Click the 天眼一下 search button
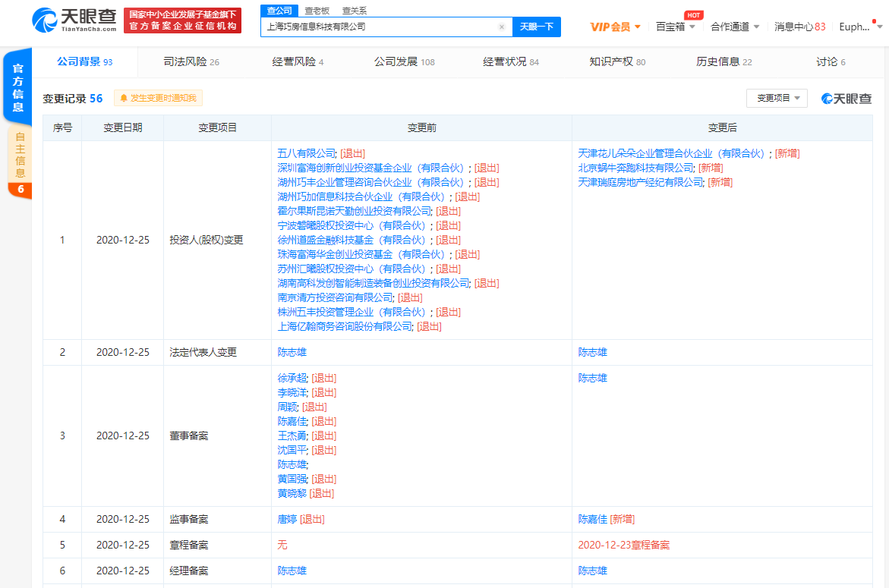This screenshot has width=889, height=588. [536, 27]
